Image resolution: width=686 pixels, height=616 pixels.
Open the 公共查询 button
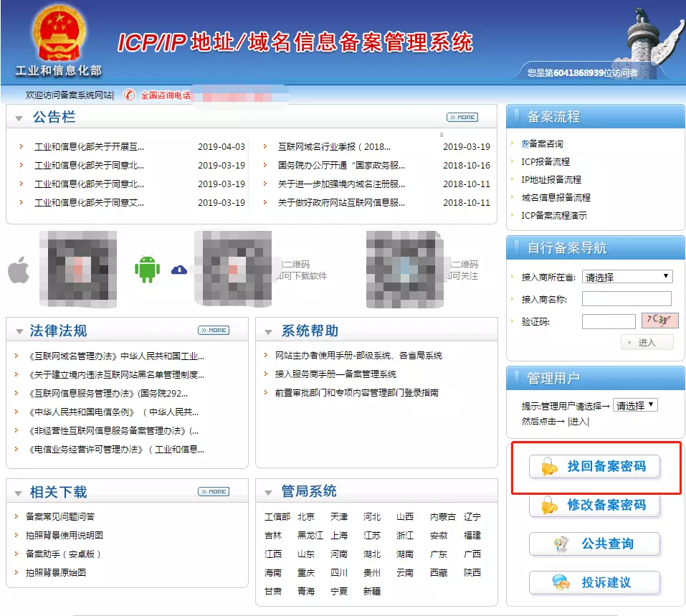(x=594, y=544)
